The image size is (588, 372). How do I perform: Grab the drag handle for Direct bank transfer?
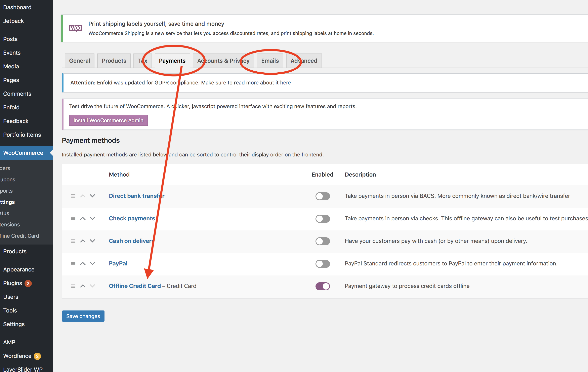click(73, 196)
